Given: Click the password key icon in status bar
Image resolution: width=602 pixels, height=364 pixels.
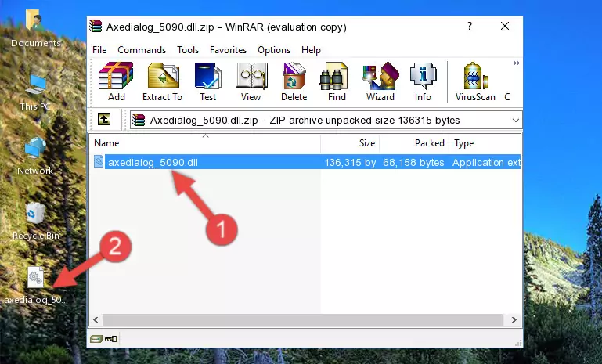Looking at the screenshot, I should click(111, 339).
